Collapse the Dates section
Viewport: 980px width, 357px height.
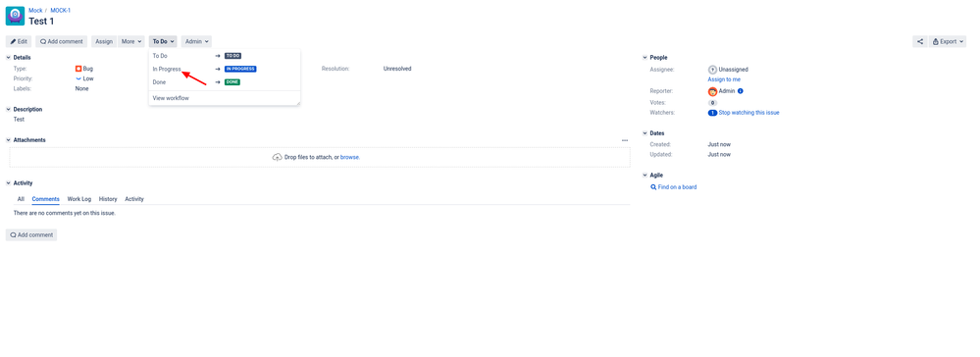pyautogui.click(x=645, y=133)
